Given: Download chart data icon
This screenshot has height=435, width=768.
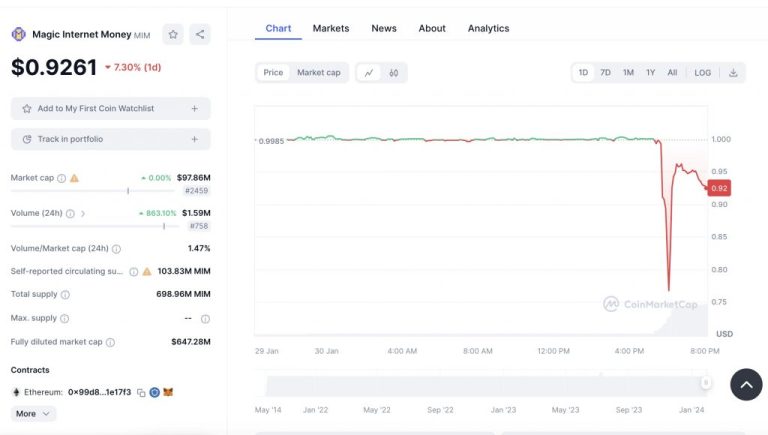Looking at the screenshot, I should [x=733, y=72].
